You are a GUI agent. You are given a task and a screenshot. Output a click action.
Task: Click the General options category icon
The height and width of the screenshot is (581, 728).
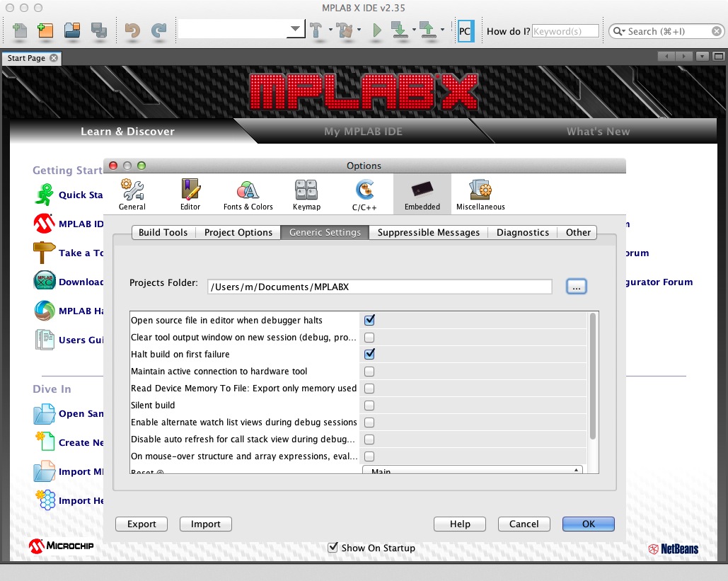pos(132,194)
